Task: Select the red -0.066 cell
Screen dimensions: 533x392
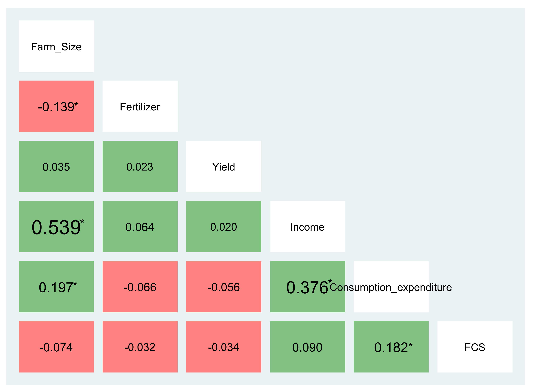Action: point(140,287)
